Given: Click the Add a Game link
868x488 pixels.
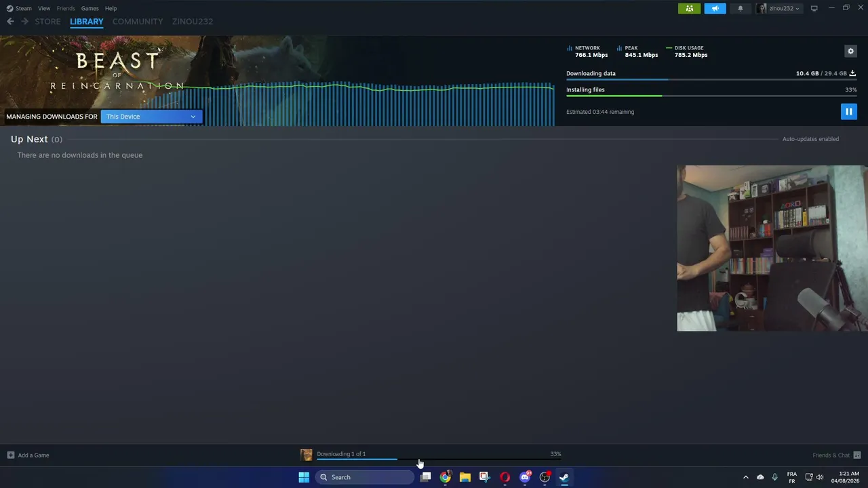Looking at the screenshot, I should [x=33, y=455].
